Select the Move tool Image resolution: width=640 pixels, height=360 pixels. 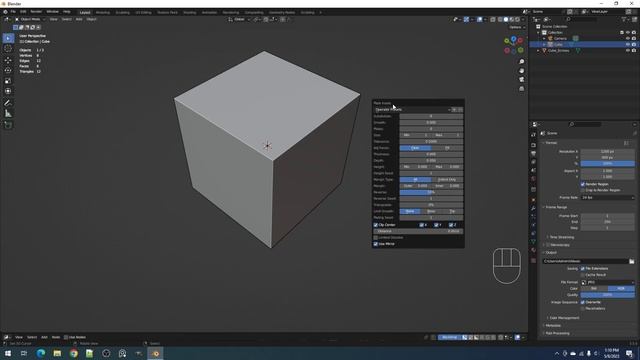(x=8, y=60)
